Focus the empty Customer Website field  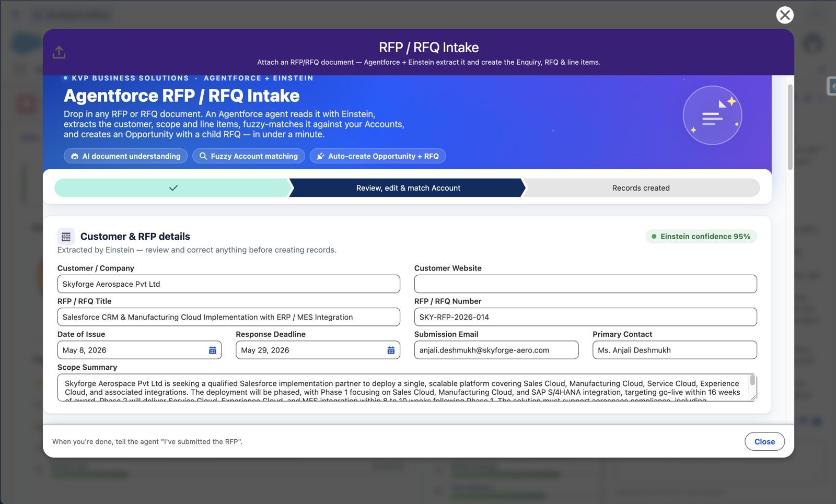[585, 284]
